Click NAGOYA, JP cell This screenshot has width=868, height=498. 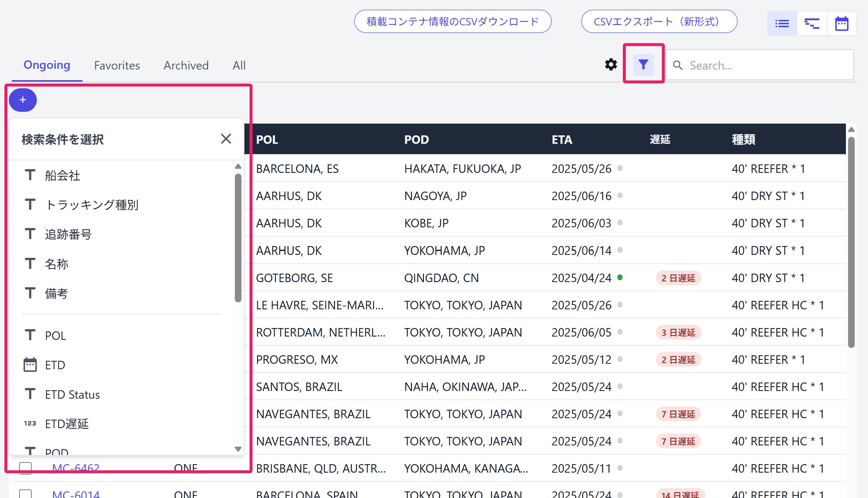[x=435, y=196]
